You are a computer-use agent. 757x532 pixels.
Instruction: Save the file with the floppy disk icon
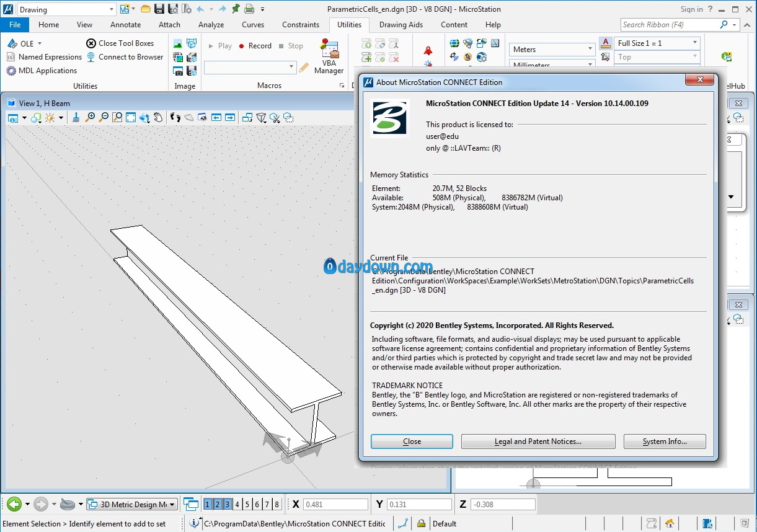click(x=159, y=9)
